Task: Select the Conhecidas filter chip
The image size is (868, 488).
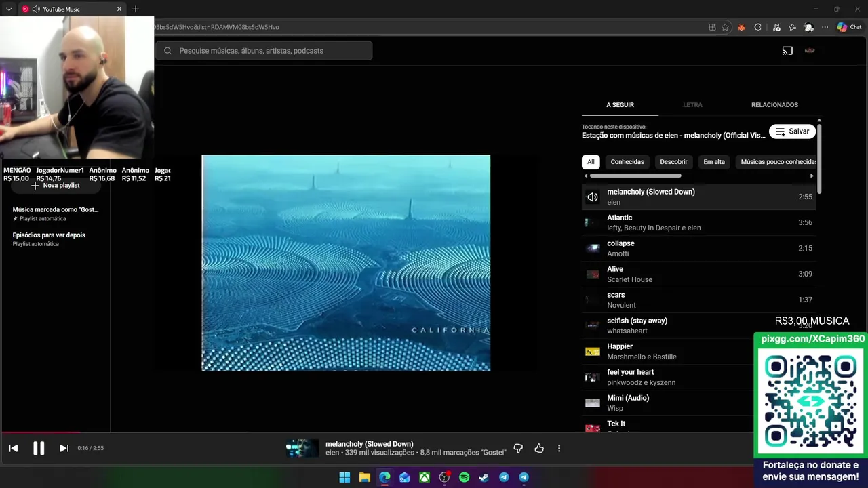Action: [627, 162]
